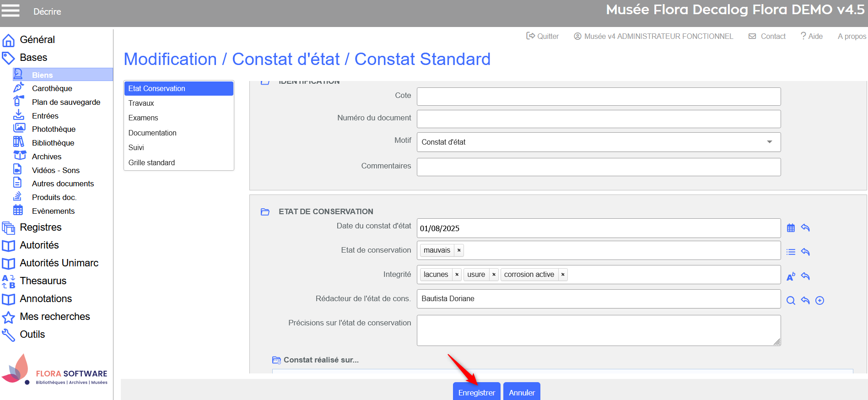Image resolution: width=868 pixels, height=400 pixels.
Task: Reset Date du constat with undo arrow
Action: point(805,228)
